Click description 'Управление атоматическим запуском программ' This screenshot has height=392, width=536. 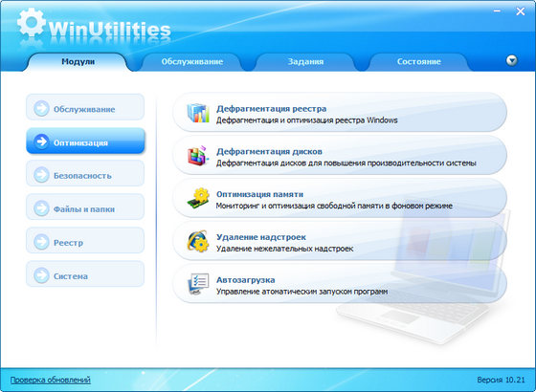click(x=302, y=292)
